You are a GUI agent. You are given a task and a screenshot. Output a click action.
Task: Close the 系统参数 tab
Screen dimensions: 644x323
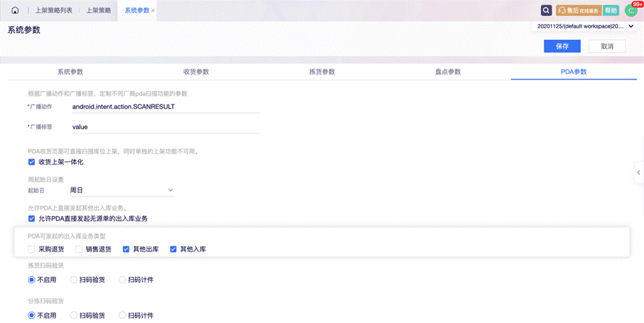(x=154, y=11)
